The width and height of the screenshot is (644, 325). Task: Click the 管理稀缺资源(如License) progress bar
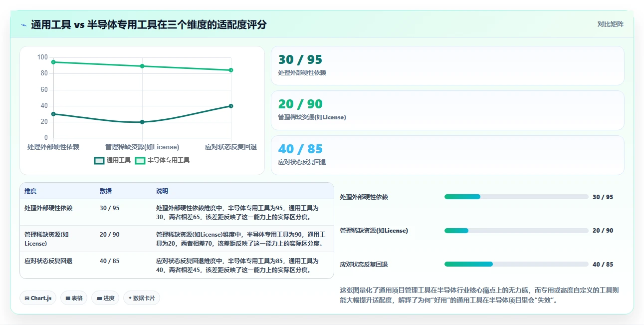coord(516,231)
